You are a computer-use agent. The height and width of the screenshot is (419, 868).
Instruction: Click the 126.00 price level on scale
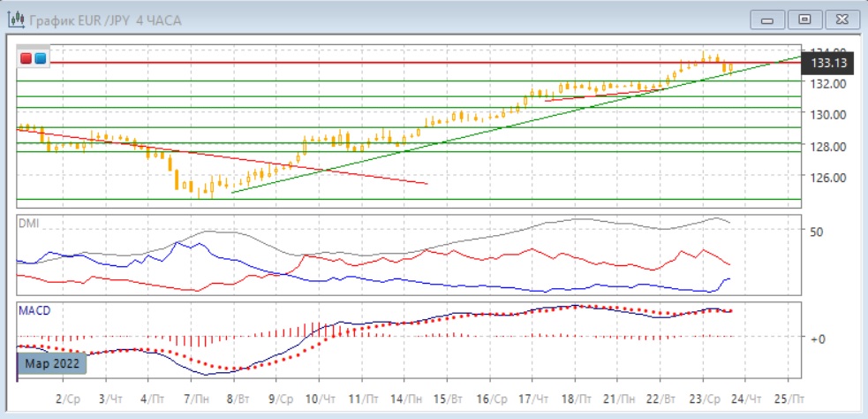point(826,177)
